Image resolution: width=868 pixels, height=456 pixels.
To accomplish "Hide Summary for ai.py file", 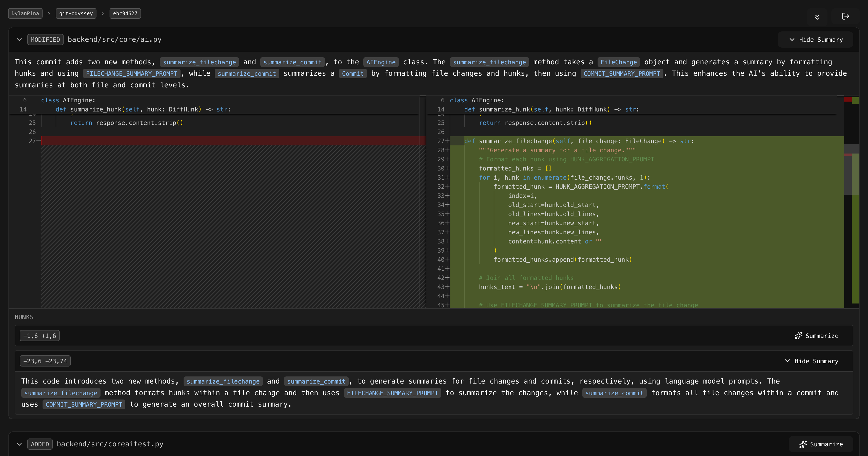I will [816, 40].
